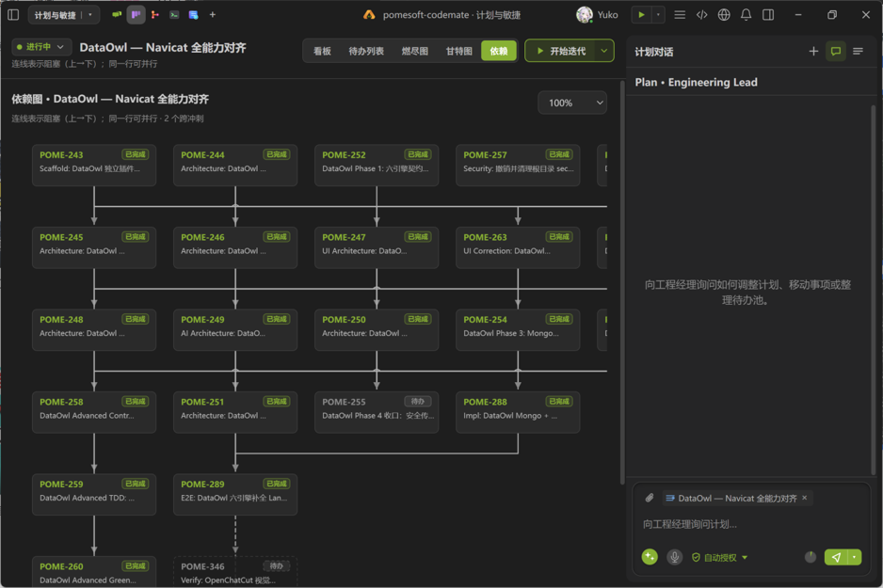Click the green send message button
The image size is (883, 588).
[x=836, y=557]
